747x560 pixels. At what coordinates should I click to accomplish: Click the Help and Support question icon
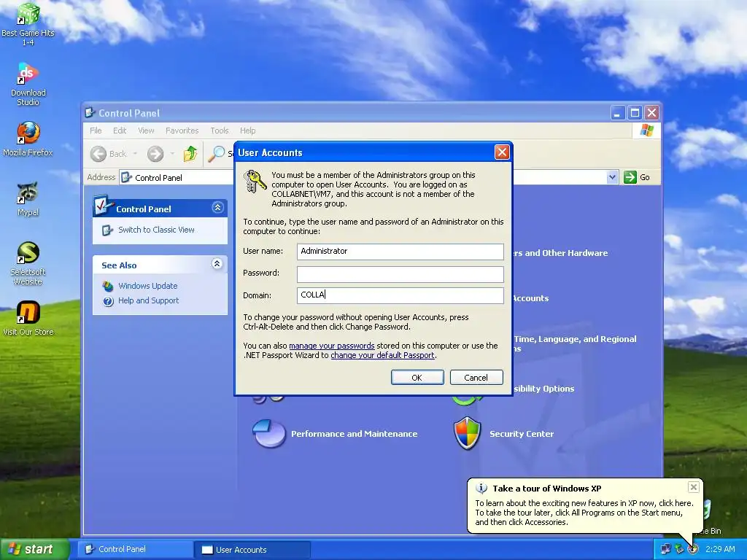click(x=108, y=301)
